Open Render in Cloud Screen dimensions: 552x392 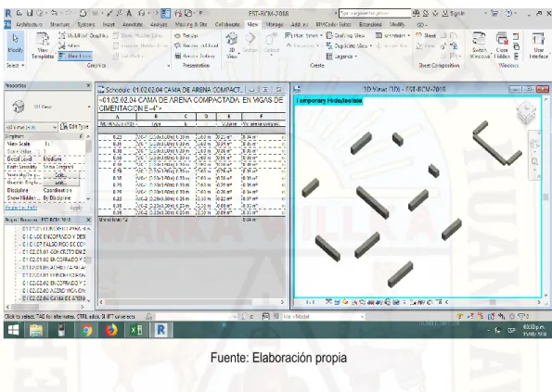click(197, 45)
